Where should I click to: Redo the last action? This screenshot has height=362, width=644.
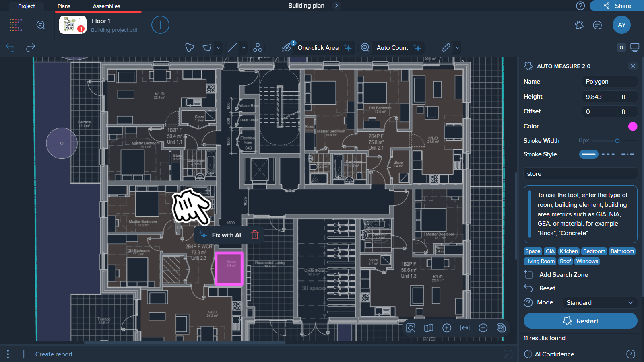click(x=31, y=48)
